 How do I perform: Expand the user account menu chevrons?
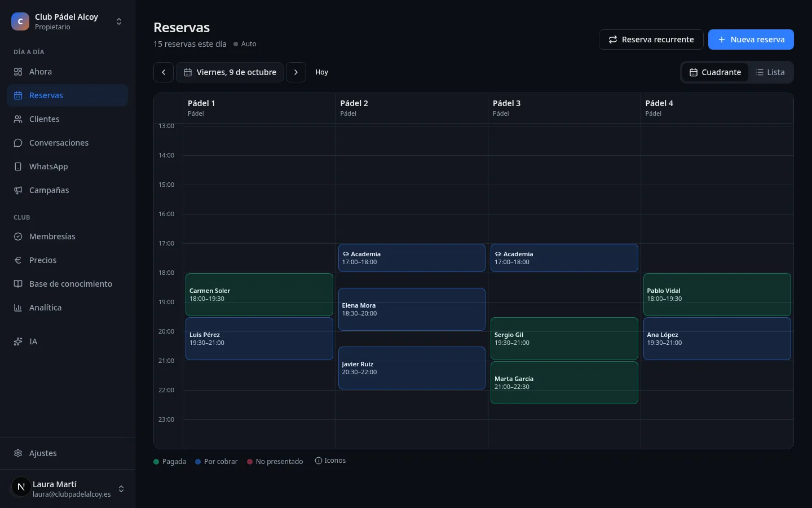(121, 489)
